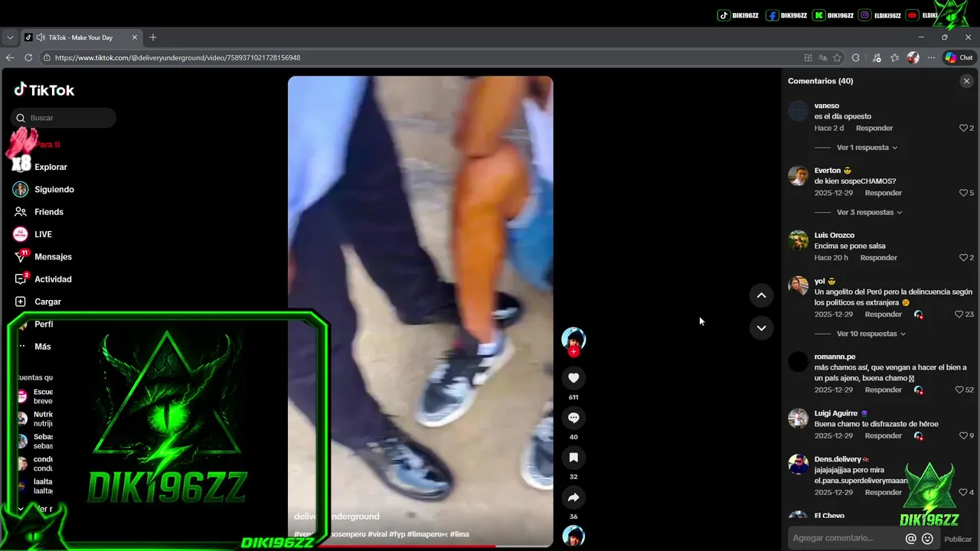The image size is (980, 551).
Task: Close the Comentarios panel
Action: click(966, 81)
